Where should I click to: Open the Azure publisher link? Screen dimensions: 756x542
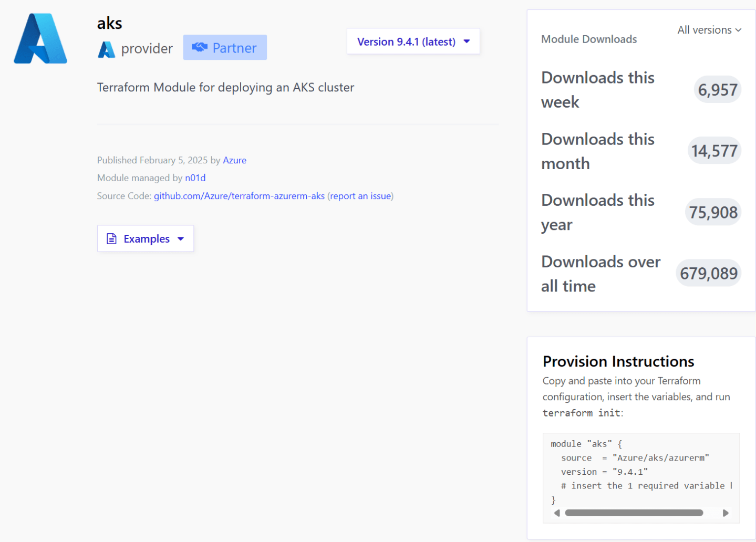click(x=234, y=160)
